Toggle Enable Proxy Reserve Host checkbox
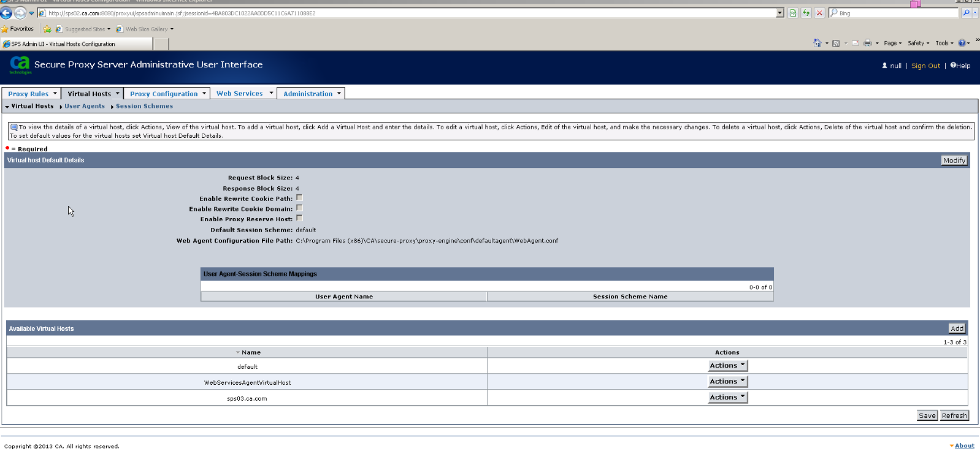This screenshot has width=980, height=462. click(299, 218)
